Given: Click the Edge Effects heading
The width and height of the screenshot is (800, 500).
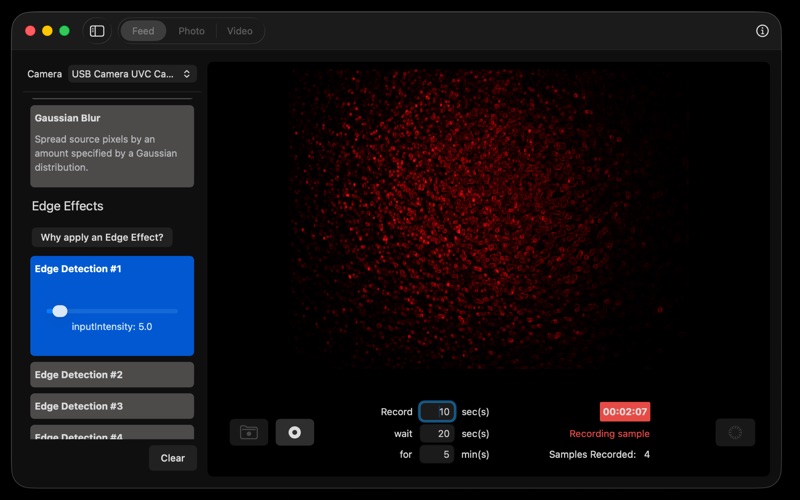Looking at the screenshot, I should pos(67,206).
